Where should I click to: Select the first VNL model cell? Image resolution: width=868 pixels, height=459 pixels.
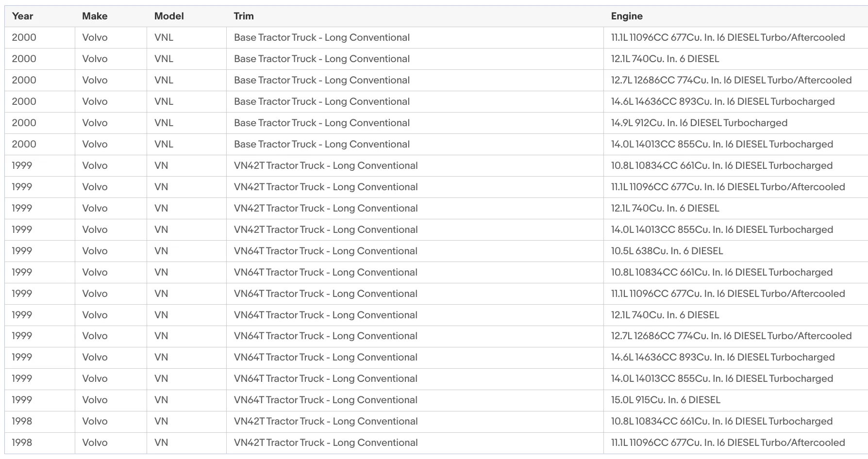pos(164,37)
